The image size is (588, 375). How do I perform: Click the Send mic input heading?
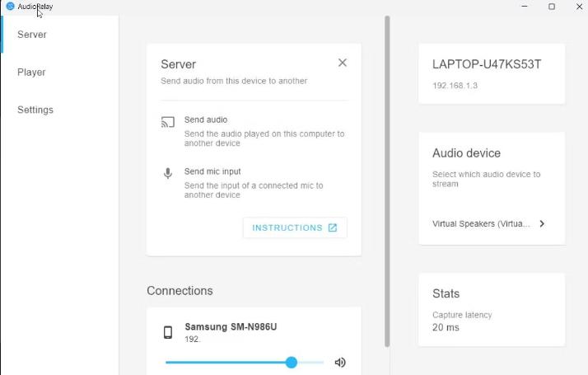pyautogui.click(x=212, y=171)
